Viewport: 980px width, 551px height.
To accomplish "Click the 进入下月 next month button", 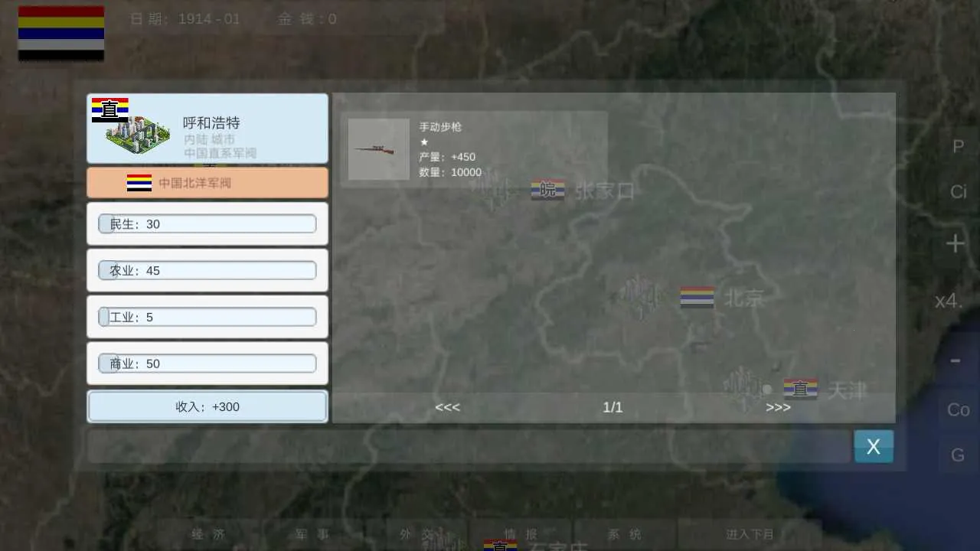I will pos(750,534).
